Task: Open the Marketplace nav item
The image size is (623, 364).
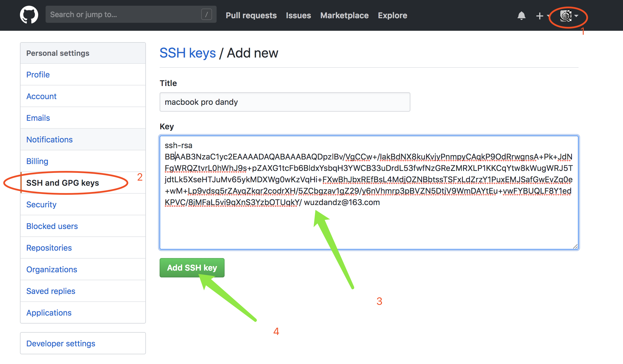Action: (x=344, y=15)
